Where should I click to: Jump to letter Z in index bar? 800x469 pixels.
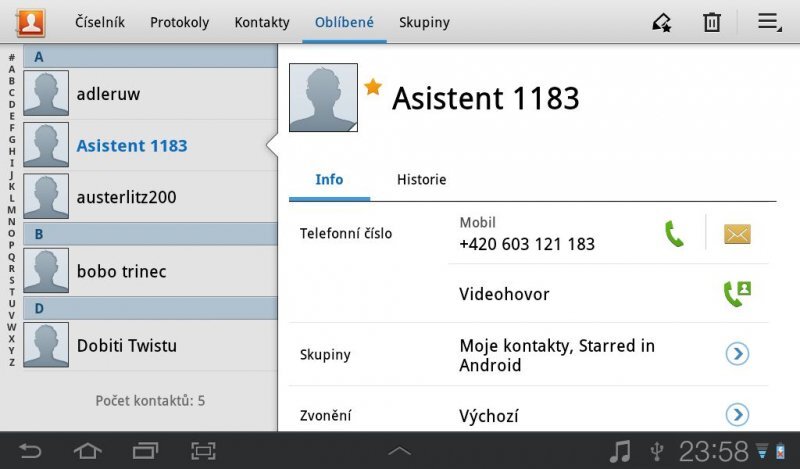point(11,362)
